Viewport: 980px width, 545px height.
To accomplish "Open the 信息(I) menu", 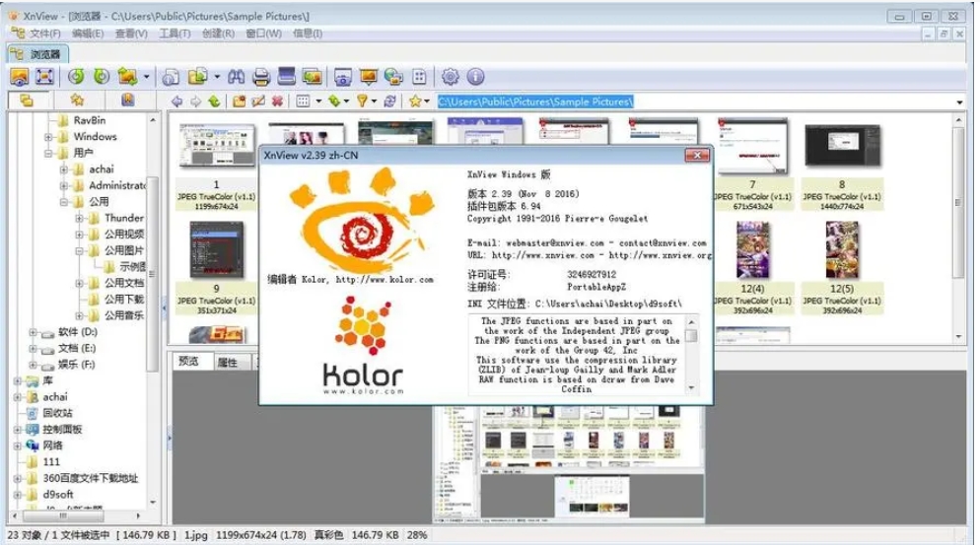I will click(308, 34).
